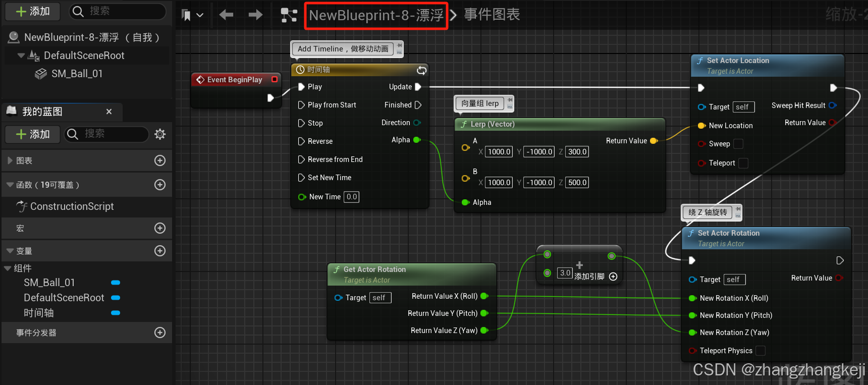Click Reverse from End exec pin

coord(301,159)
